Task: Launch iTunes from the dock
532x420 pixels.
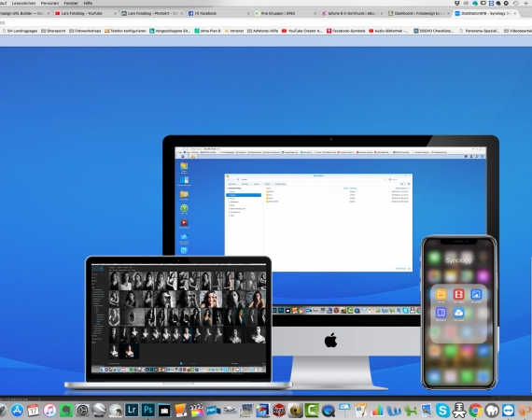Action: [49, 410]
